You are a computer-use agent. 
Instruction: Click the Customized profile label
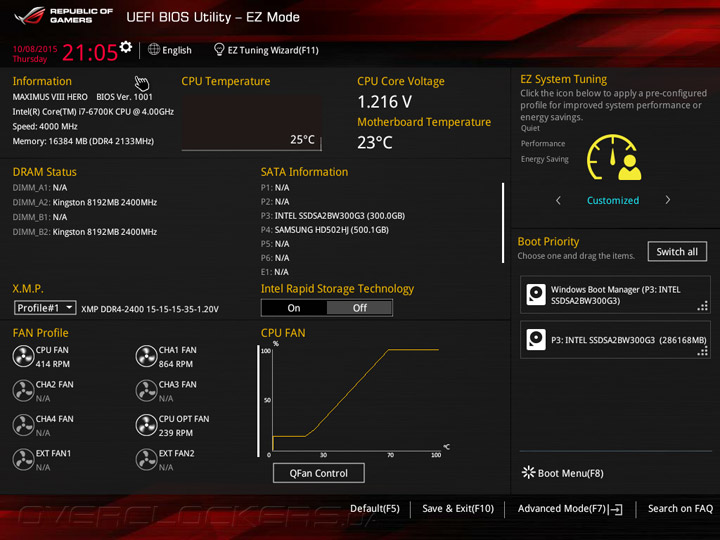point(613,200)
